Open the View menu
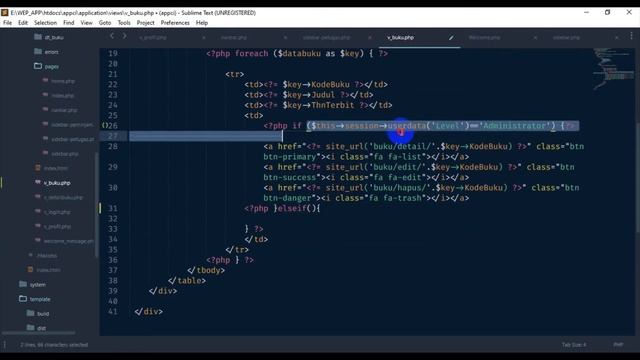The width and height of the screenshot is (640, 360). 87,23
